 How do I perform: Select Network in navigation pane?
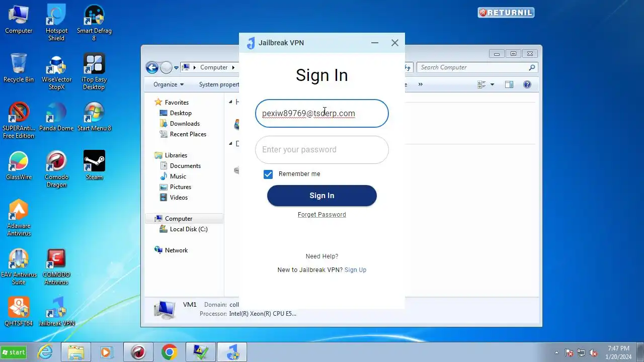click(x=176, y=250)
